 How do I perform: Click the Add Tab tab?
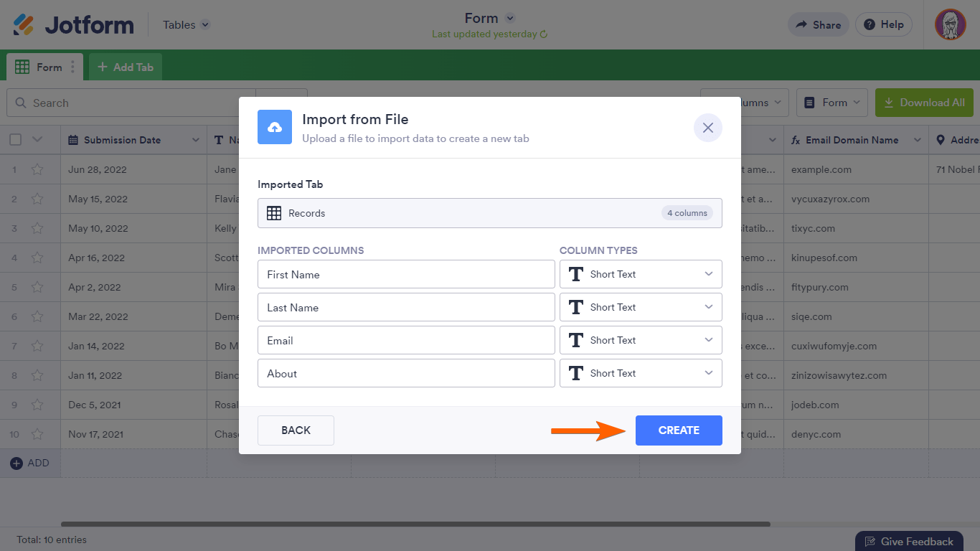pyautogui.click(x=126, y=67)
